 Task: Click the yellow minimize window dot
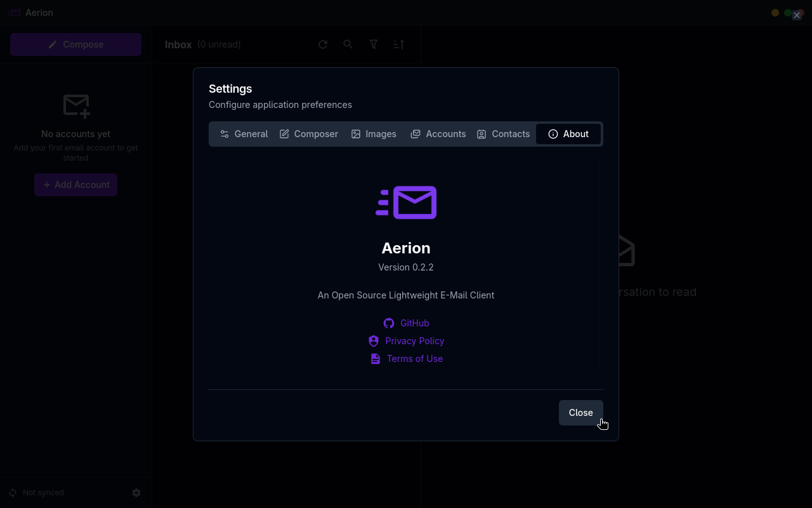[775, 13]
